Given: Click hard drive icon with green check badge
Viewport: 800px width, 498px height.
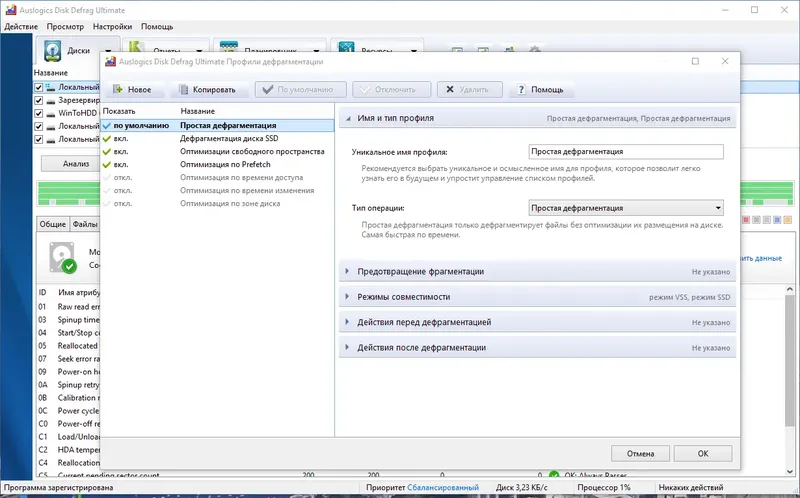Looking at the screenshot, I should (63, 258).
